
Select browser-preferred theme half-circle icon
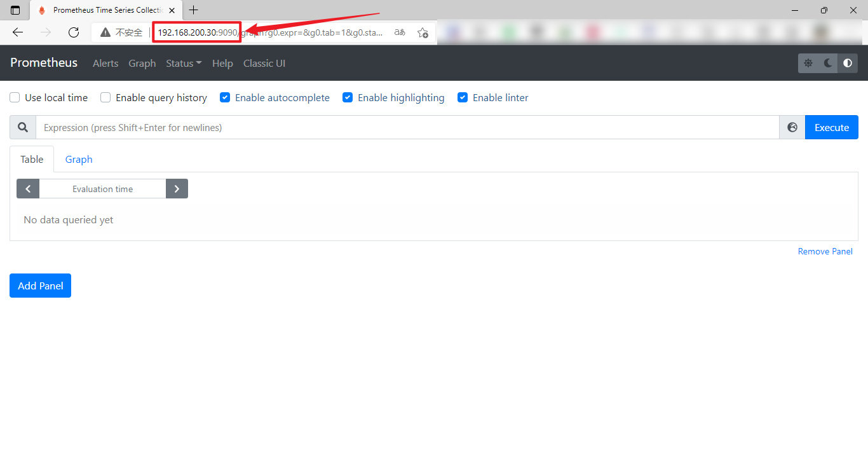tap(848, 63)
